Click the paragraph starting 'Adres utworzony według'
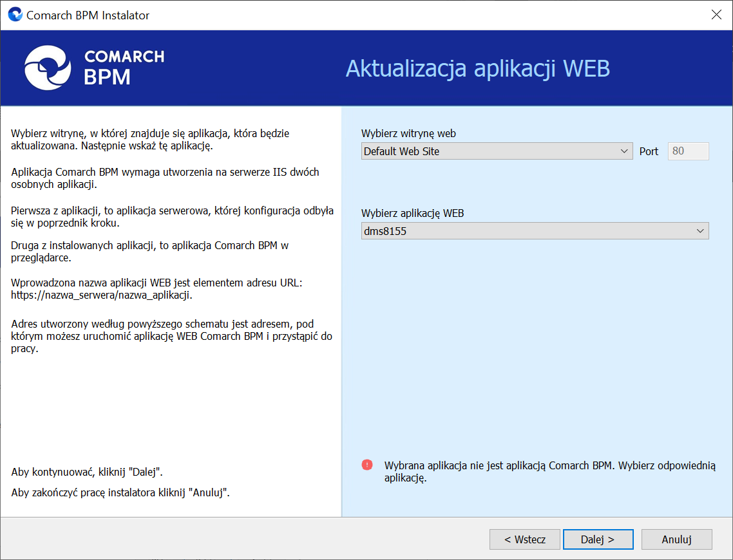Image resolution: width=733 pixels, height=560 pixels. (171, 336)
